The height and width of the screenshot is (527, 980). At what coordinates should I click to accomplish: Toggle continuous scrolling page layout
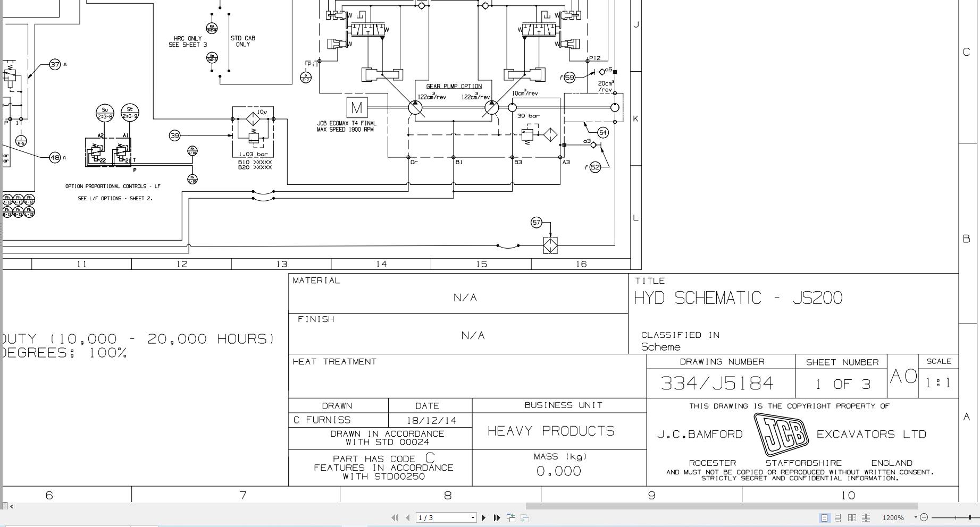(838, 517)
